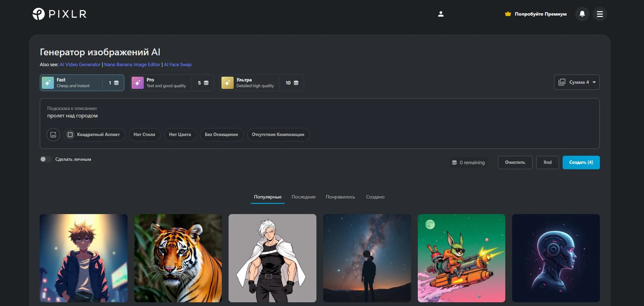Open the Нет Цвета color selector
Viewport: 644px width, 306px height.
coord(180,135)
